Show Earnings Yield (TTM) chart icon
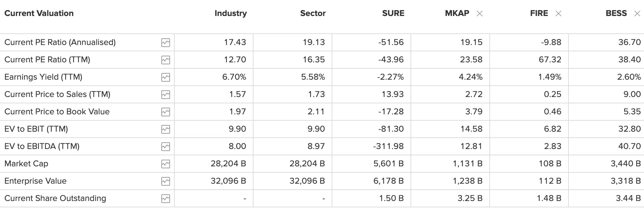Image resolution: width=644 pixels, height=210 pixels. (x=166, y=77)
